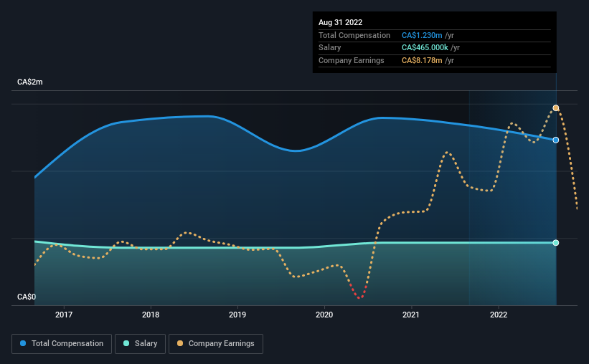Click the teal dot in Salary legend

pos(126,343)
